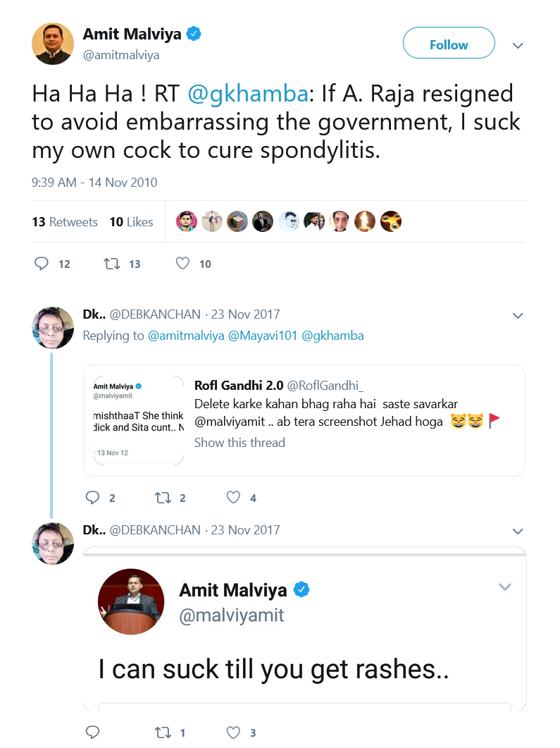Click reply icon on the last tweet
Image resolution: width=560 pixels, height=748 pixels.
tap(92, 732)
